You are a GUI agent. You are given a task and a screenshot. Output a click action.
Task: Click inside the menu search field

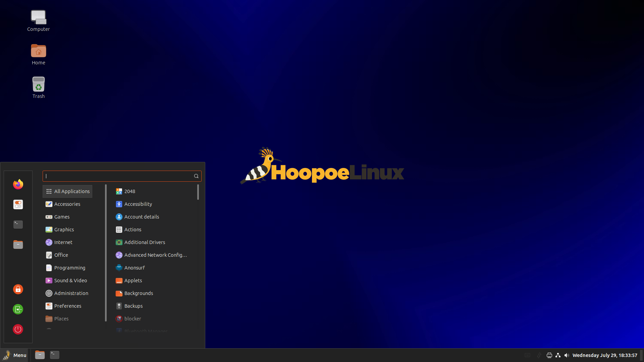click(122, 176)
